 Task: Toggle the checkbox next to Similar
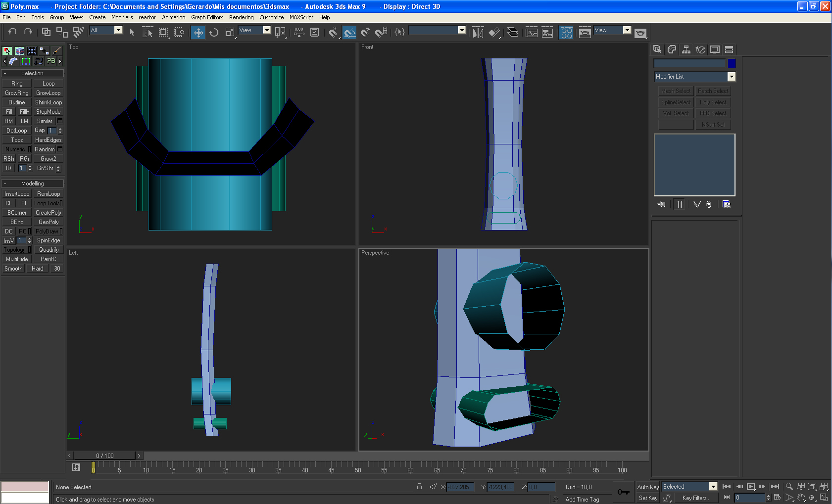60,121
